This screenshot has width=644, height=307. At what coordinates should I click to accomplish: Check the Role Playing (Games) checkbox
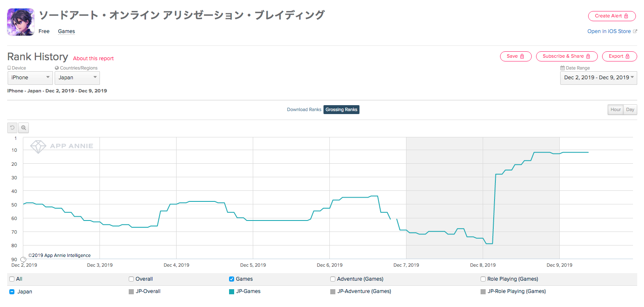[483, 279]
